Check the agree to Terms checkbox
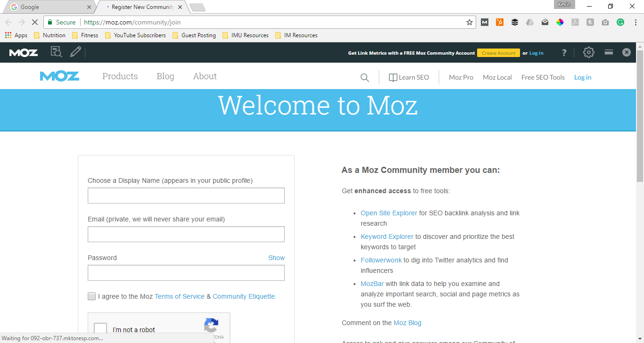The width and height of the screenshot is (644, 343). click(91, 296)
